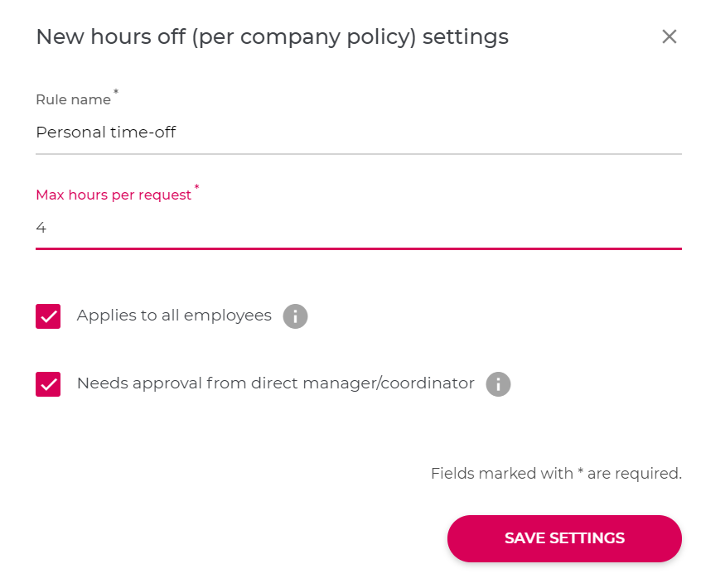This screenshot has height=588, width=725.
Task: Uncheck the Applies to all employees checkbox
Action: (x=48, y=316)
